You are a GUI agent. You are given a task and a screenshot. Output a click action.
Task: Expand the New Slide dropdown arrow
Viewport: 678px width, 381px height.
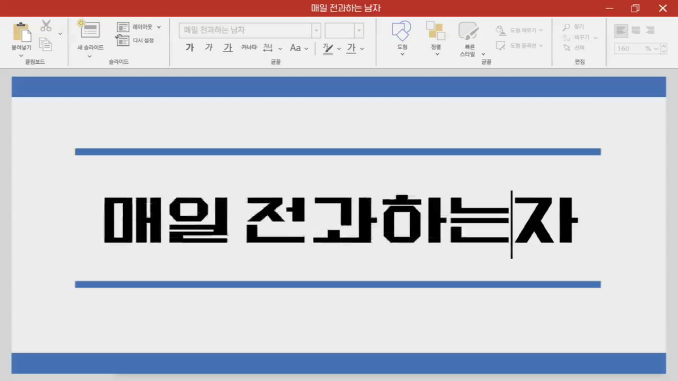[90, 56]
